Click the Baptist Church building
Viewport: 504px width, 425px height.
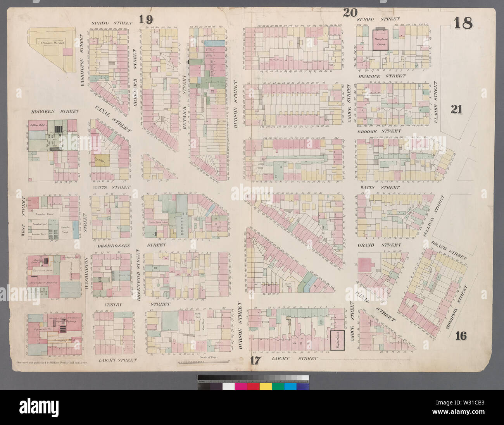coord(337,340)
